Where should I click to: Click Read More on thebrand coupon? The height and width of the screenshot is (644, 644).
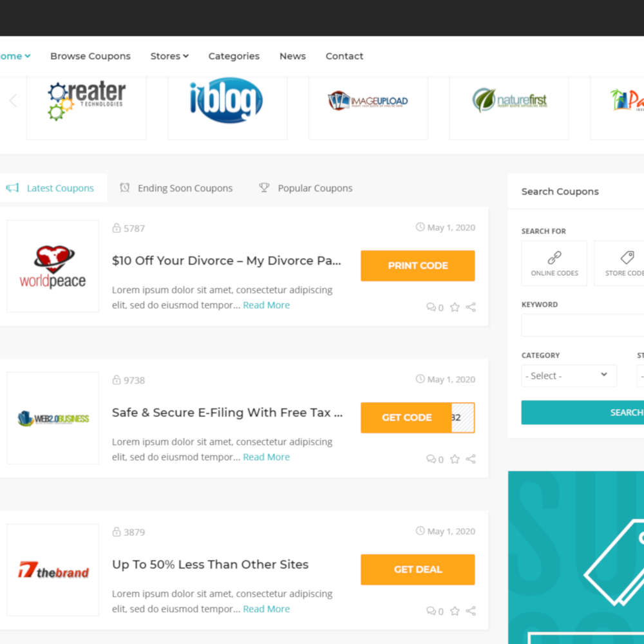(x=266, y=609)
